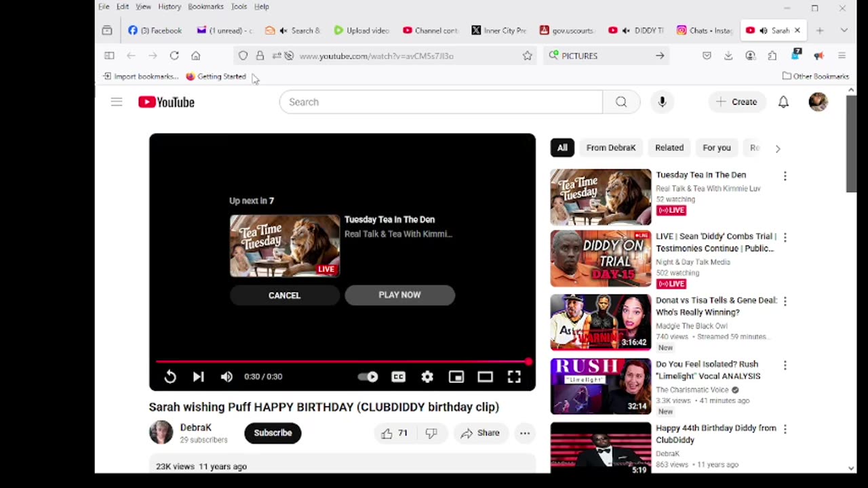868x488 pixels.
Task: Switch to the Inner City Pre X tab
Action: (x=499, y=30)
